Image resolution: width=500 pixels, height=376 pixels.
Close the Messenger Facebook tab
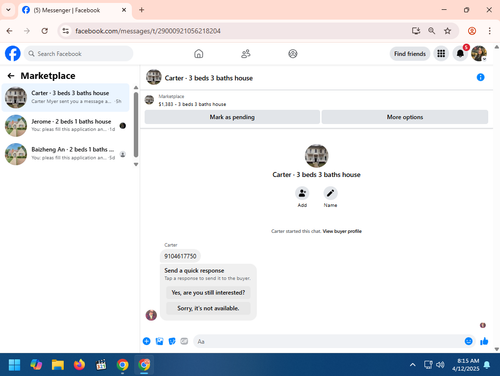click(124, 10)
